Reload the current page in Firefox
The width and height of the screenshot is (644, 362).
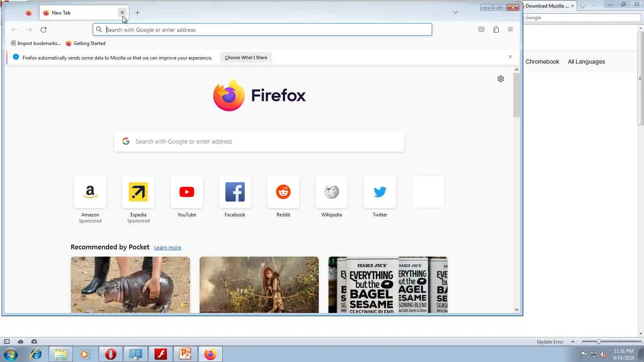pos(43,29)
